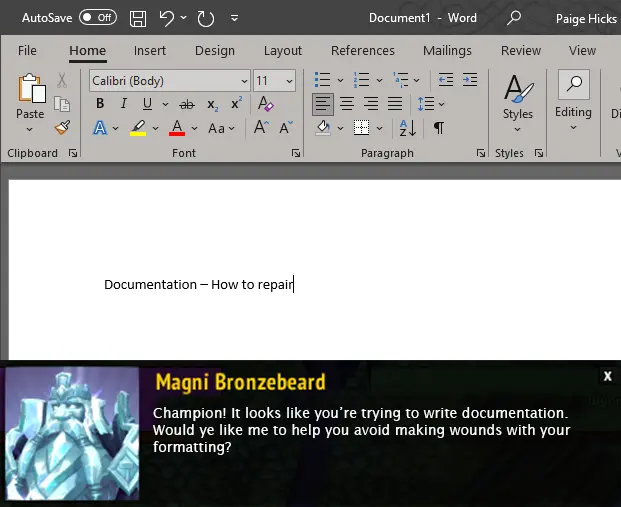This screenshot has height=507, width=621.
Task: Select Justify alignment
Action: 395,104
